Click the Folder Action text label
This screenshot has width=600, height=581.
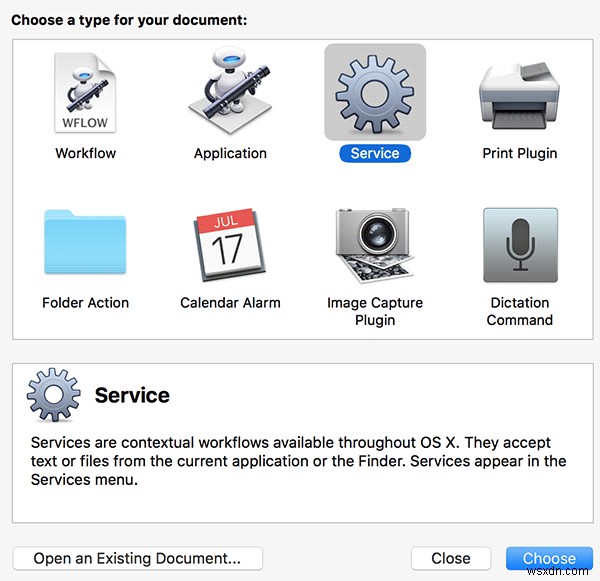[x=85, y=302]
